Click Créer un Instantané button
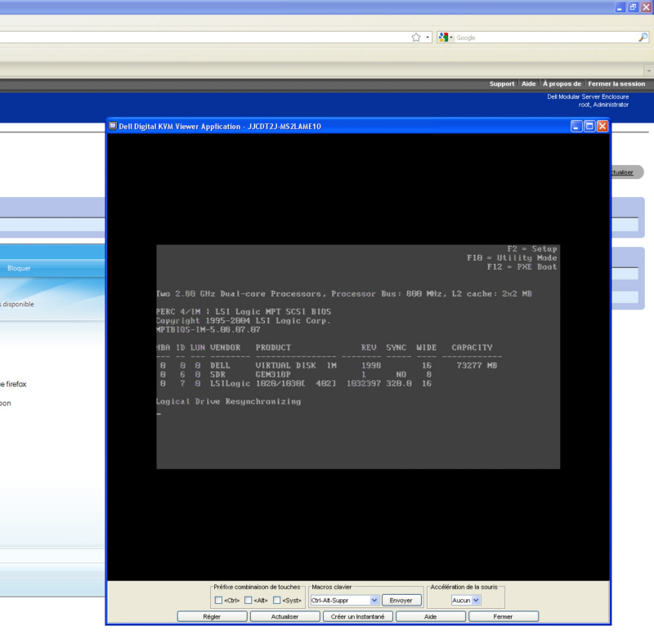 coord(357,616)
